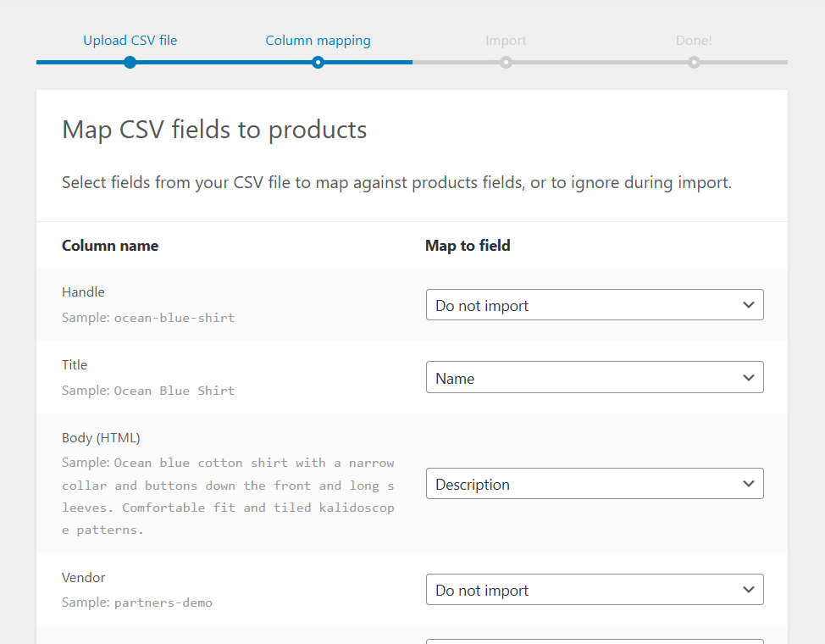This screenshot has width=825, height=644.
Task: Click the chevron on the Handle dropdown
Action: (748, 304)
